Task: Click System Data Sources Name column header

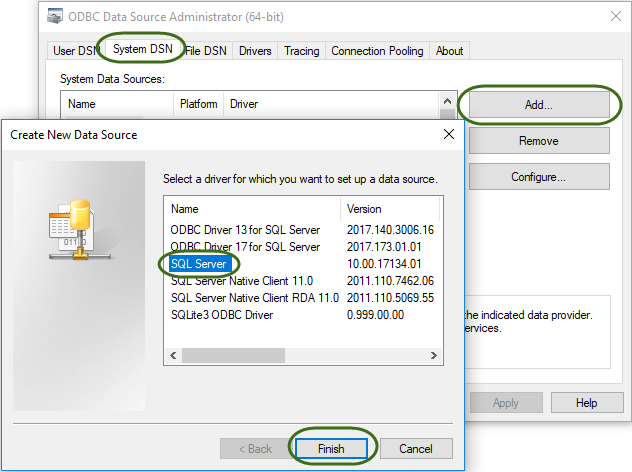Action: 117,104
